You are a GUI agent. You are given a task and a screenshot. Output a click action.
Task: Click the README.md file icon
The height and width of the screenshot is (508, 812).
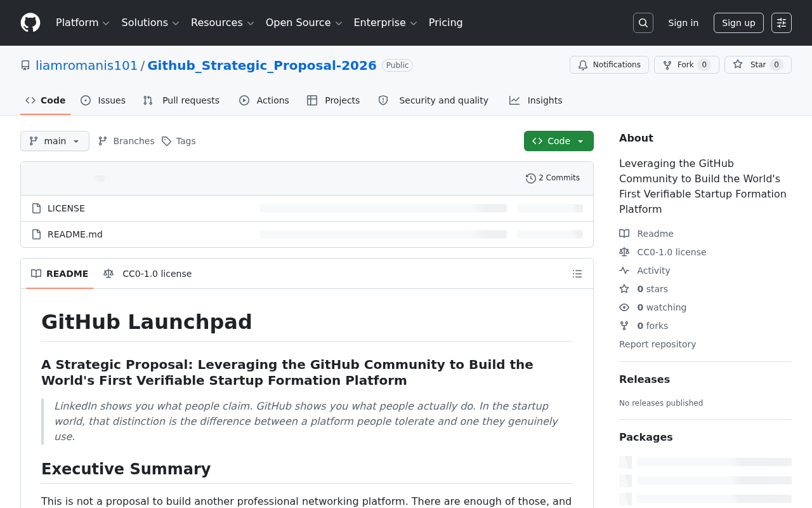click(36, 234)
